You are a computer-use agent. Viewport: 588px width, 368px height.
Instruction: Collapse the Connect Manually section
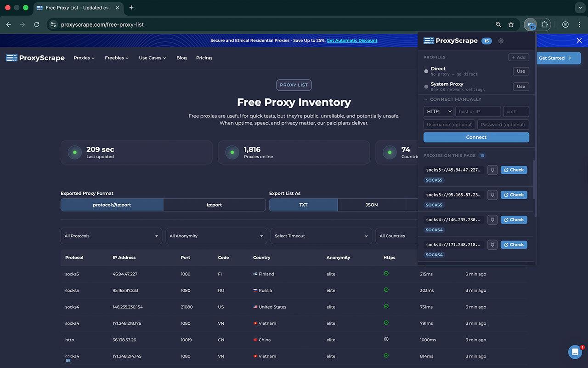pyautogui.click(x=452, y=99)
